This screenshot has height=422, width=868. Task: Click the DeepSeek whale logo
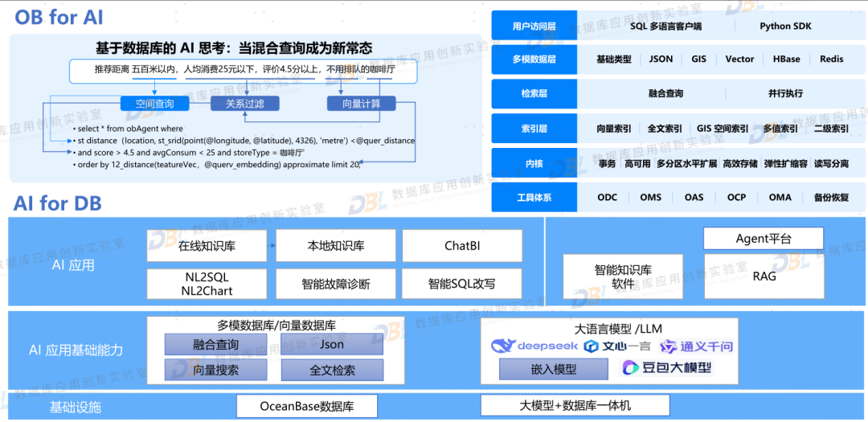504,346
